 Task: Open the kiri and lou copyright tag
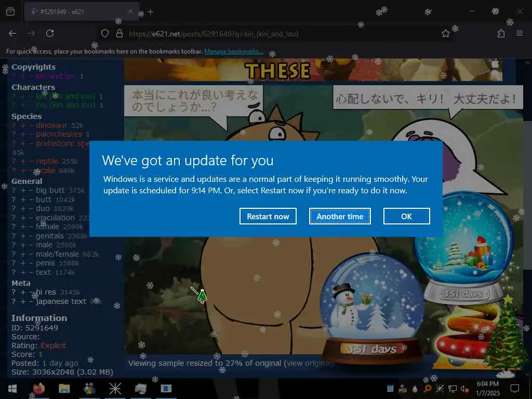(x=56, y=76)
